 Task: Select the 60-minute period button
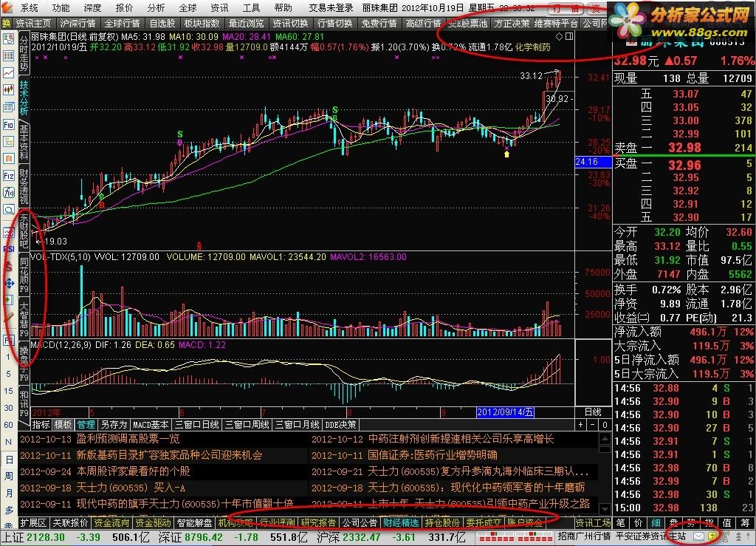click(8, 424)
